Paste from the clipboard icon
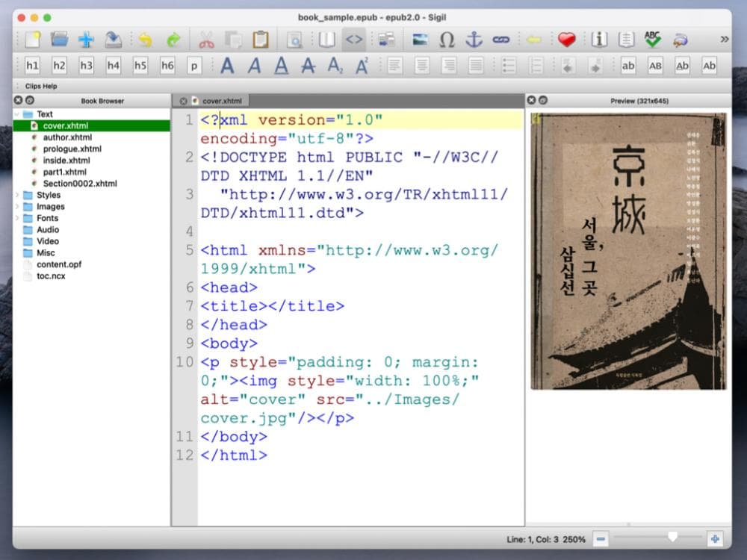The height and width of the screenshot is (560, 747). [x=261, y=40]
